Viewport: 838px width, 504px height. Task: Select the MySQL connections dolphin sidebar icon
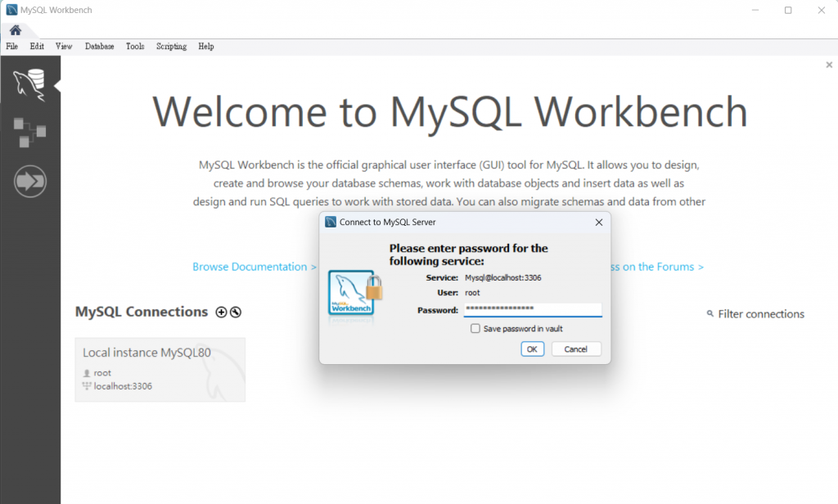(29, 84)
